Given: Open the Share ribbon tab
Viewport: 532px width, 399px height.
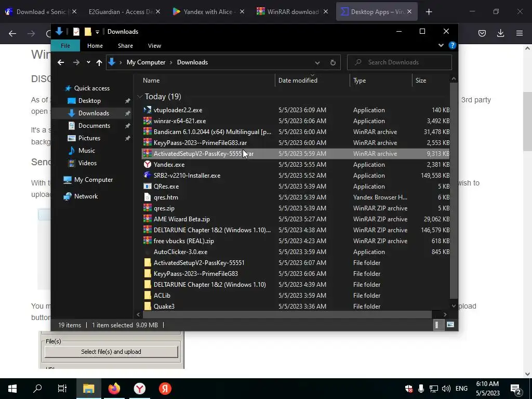Looking at the screenshot, I should (125, 46).
